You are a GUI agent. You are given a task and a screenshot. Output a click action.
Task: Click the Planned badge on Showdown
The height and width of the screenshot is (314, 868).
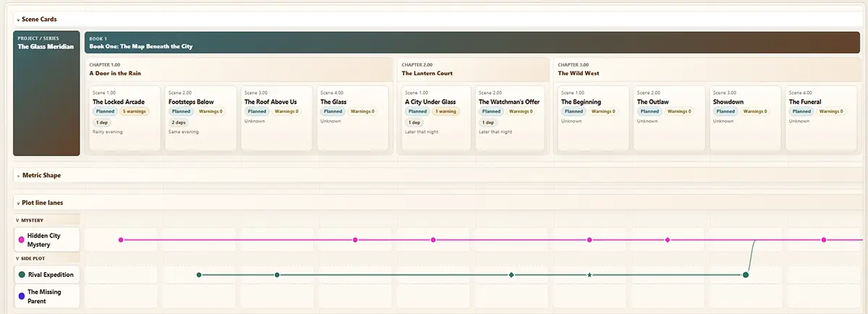[x=726, y=111]
